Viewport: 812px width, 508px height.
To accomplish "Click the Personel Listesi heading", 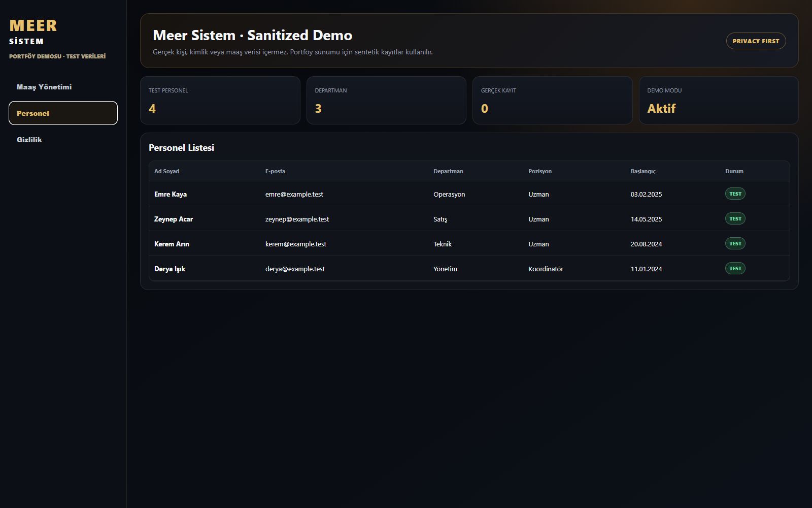I will coord(181,148).
